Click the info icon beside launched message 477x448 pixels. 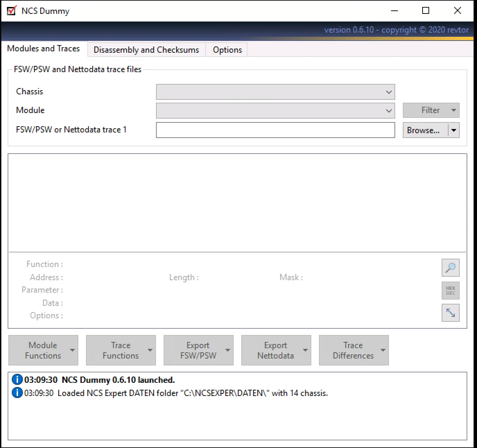(17, 380)
